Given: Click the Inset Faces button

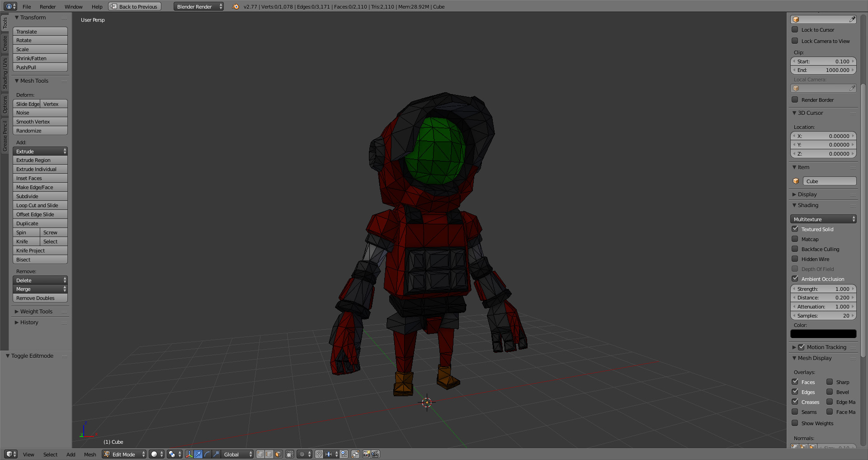Looking at the screenshot, I should pyautogui.click(x=40, y=178).
